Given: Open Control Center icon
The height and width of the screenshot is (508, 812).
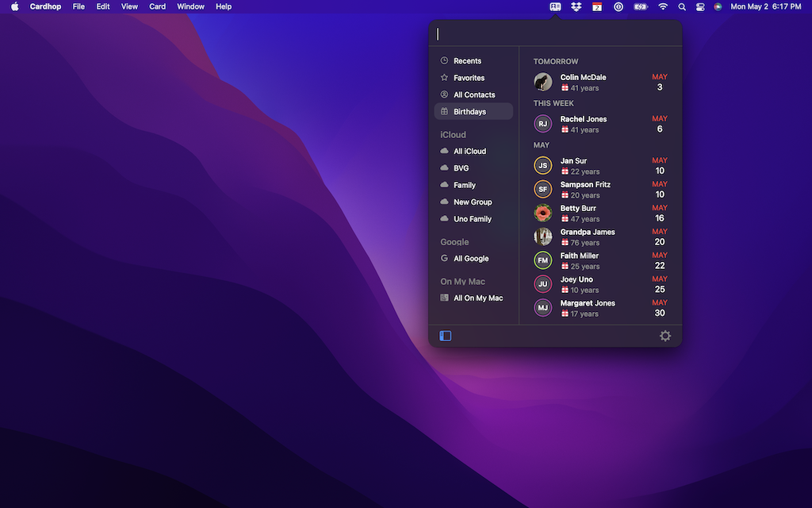Looking at the screenshot, I should click(x=700, y=6).
